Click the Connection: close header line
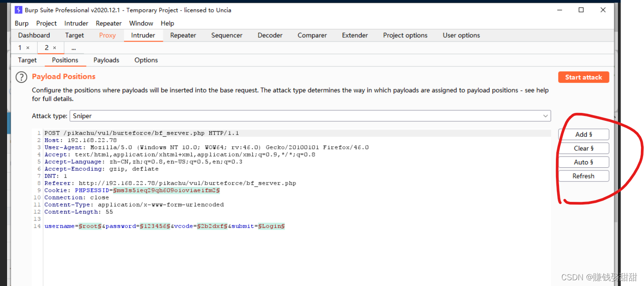Viewport: 644px width, 286px height. click(77, 197)
